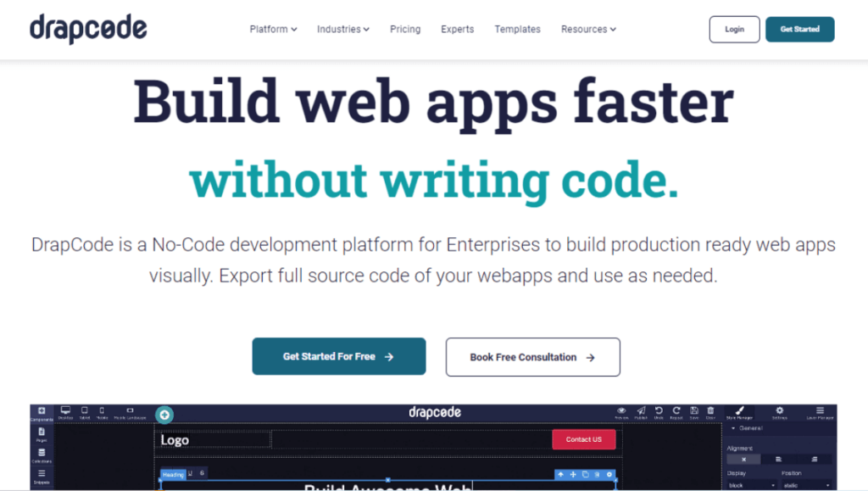Screen dimensions: 868x491
Task: Open the Pricing page
Action: coord(405,29)
